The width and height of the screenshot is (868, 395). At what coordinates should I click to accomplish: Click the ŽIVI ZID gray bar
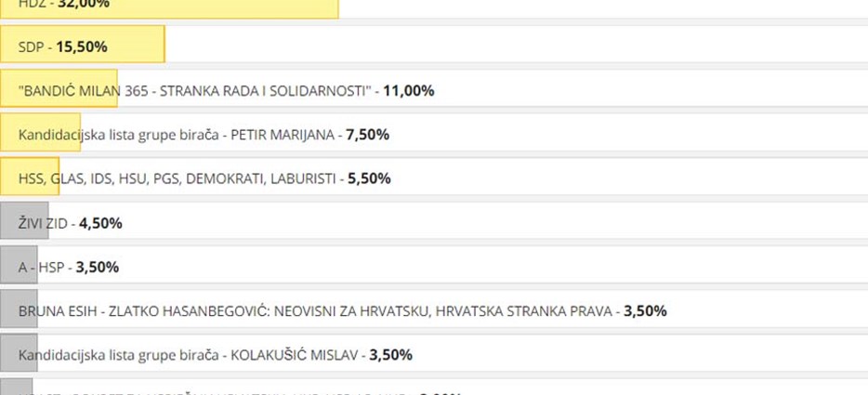(x=24, y=220)
